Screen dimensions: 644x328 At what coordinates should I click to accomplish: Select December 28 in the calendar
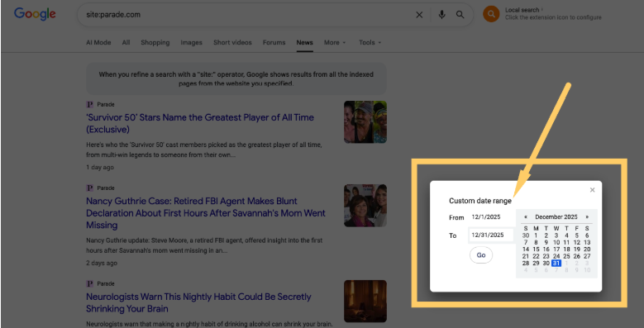coord(526,263)
